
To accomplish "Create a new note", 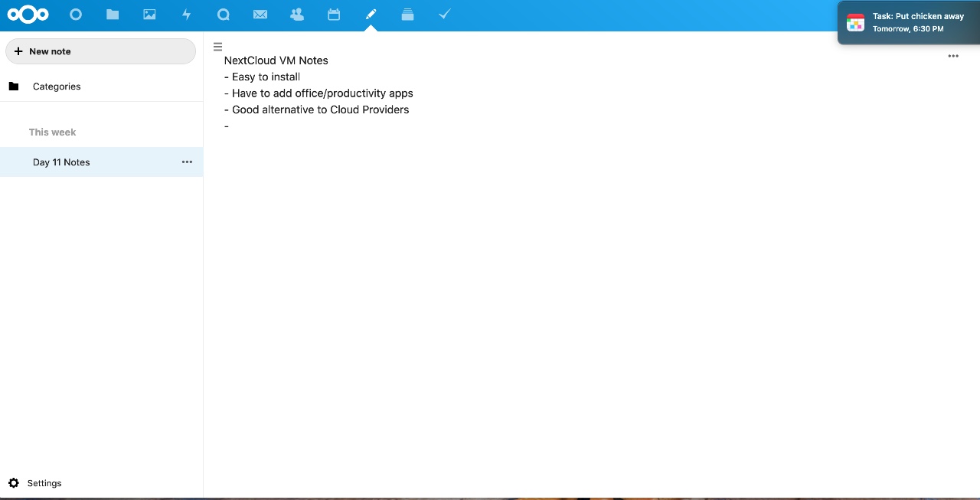I will pyautogui.click(x=100, y=51).
